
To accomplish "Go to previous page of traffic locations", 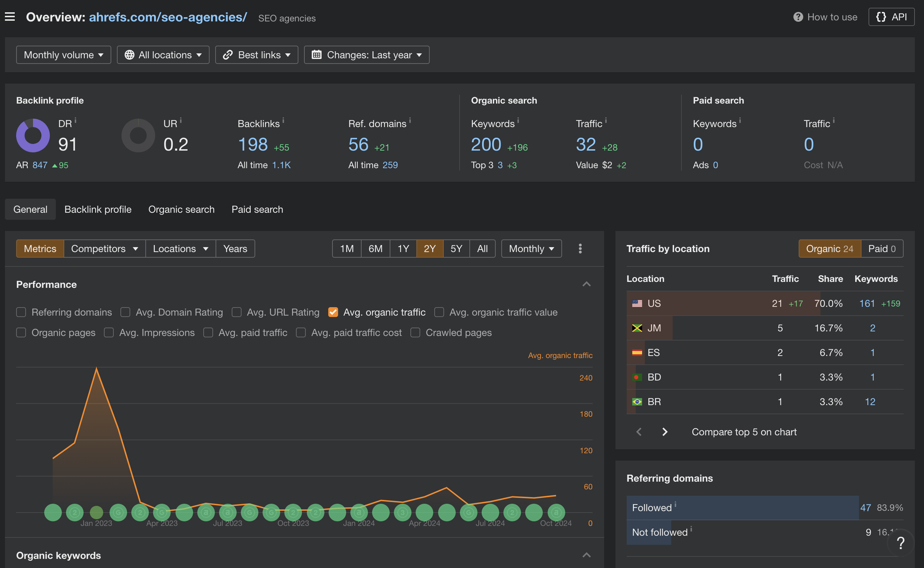I will pos(639,432).
